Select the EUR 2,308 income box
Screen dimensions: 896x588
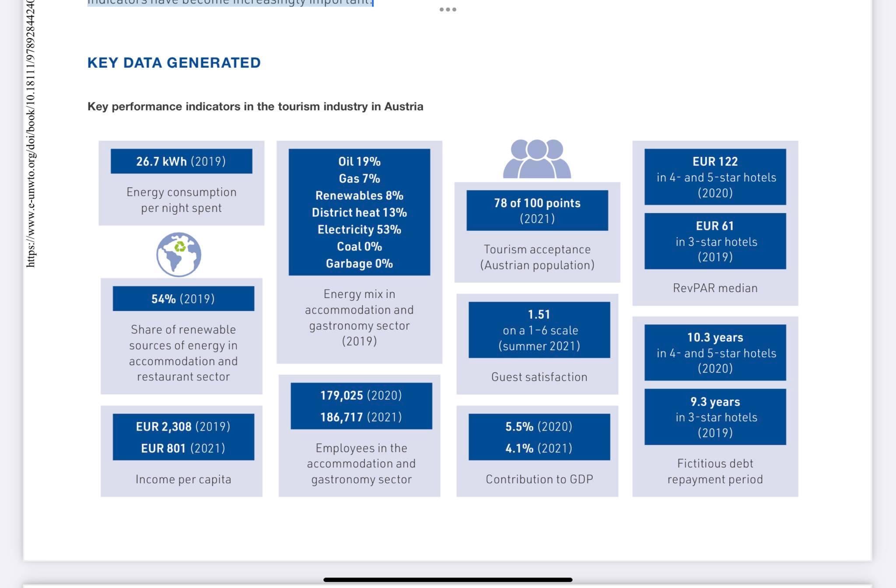(183, 437)
